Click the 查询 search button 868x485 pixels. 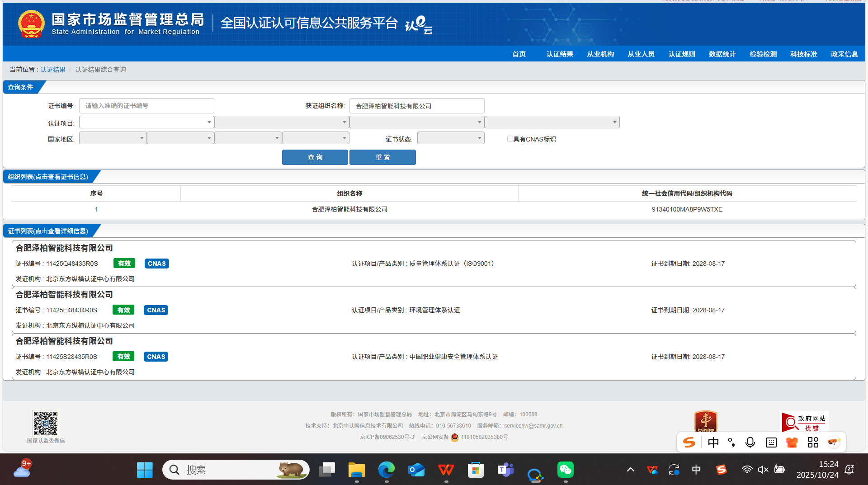coord(315,157)
